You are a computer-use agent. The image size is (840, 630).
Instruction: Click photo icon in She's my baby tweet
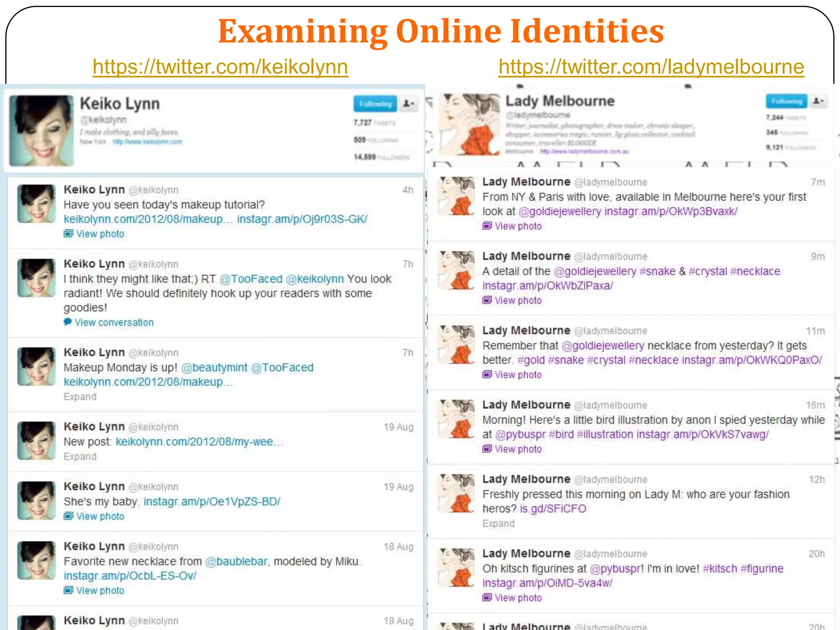68,516
